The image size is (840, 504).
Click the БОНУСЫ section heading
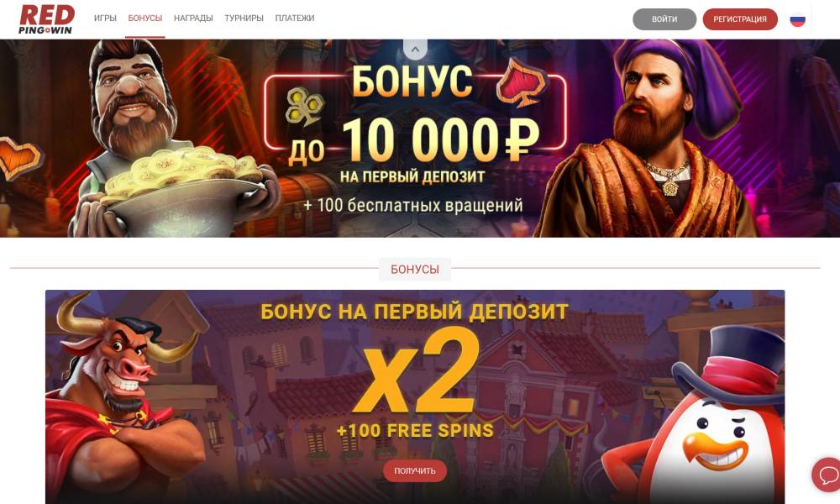415,270
